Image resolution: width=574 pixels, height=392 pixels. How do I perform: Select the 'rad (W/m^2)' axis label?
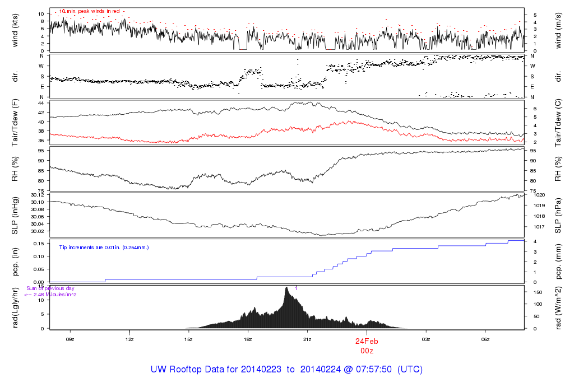tap(558, 308)
